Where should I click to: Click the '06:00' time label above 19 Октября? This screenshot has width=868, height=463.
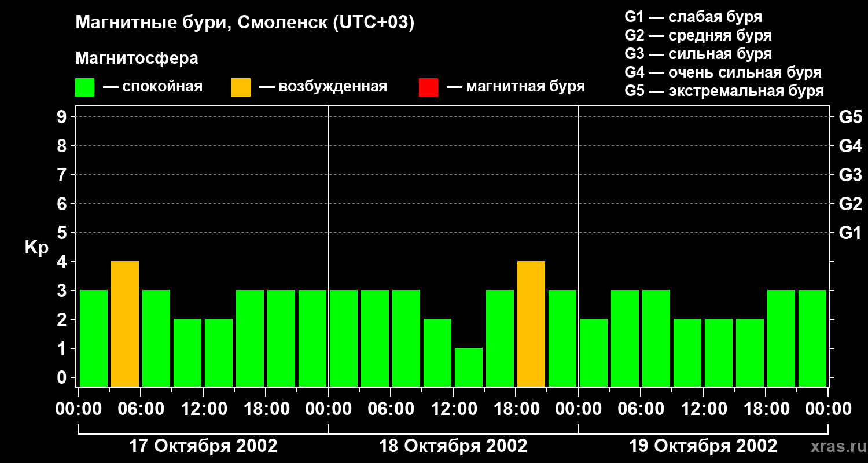coord(641,409)
